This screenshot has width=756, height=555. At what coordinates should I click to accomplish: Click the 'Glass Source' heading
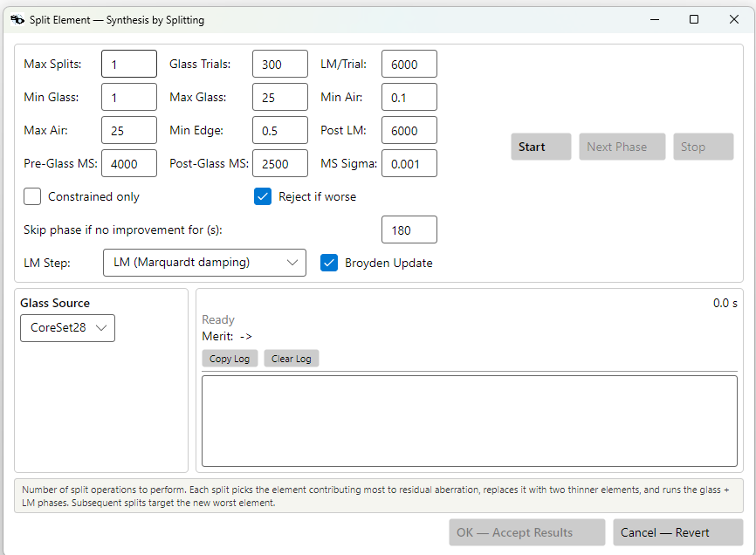pyautogui.click(x=55, y=303)
